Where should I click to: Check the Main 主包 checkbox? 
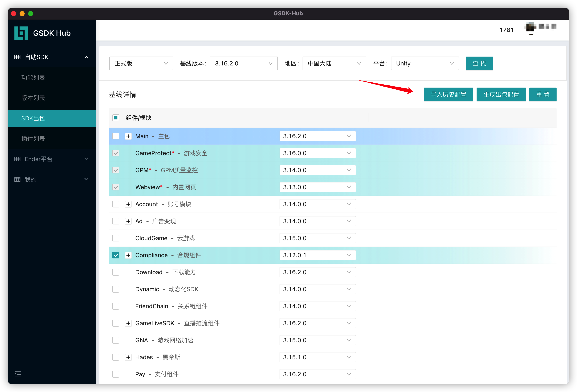(x=116, y=136)
